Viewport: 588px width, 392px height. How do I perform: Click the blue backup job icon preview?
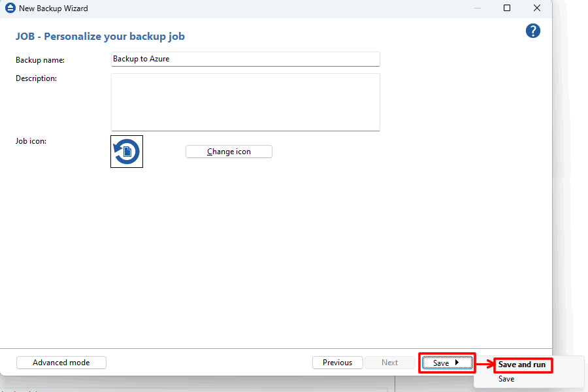[x=126, y=151]
